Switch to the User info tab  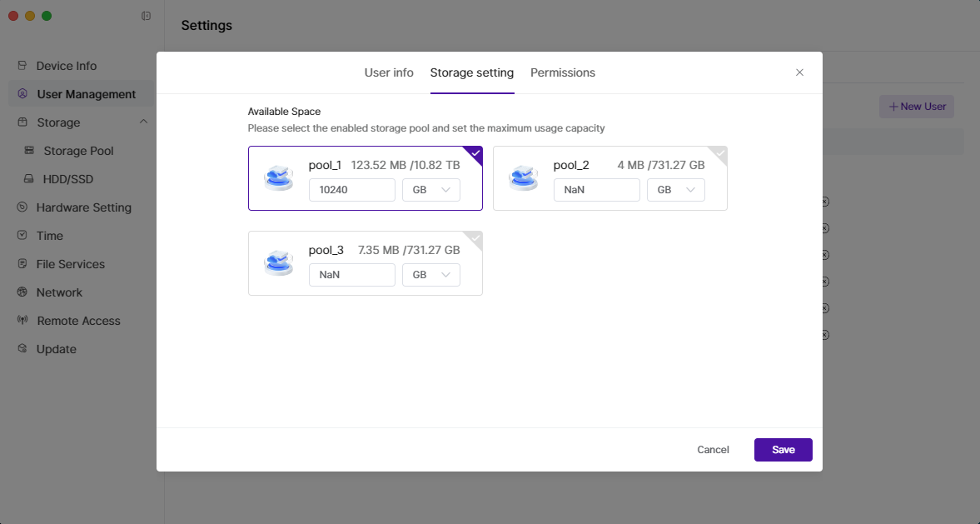(389, 72)
